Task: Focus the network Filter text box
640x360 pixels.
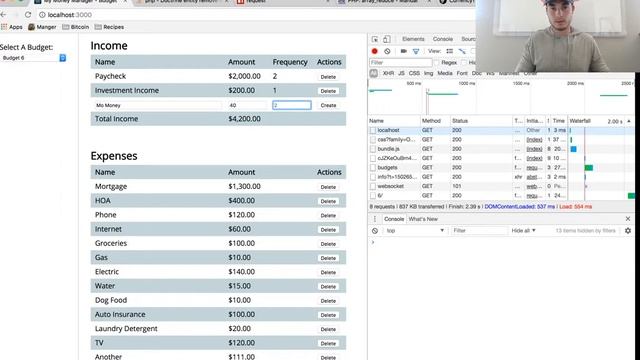Action: coord(400,62)
